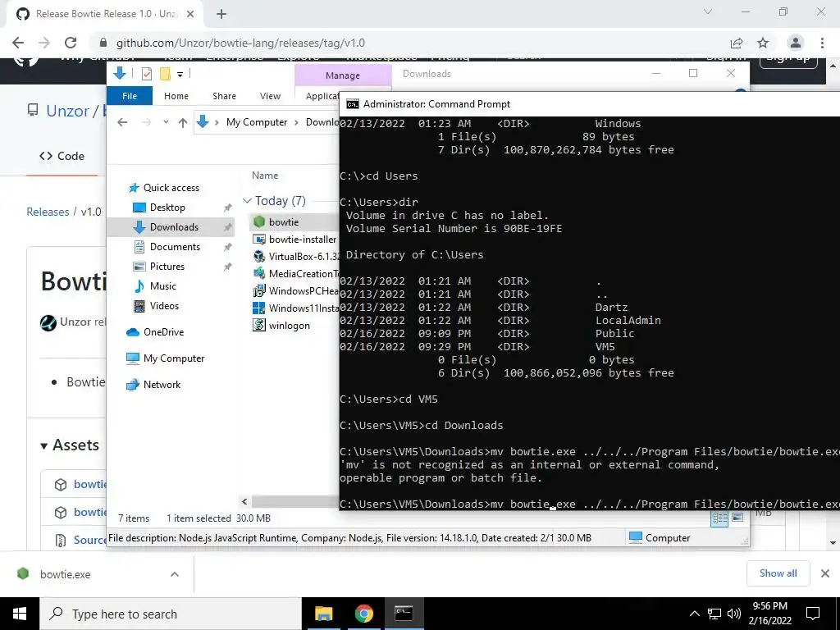The height and width of the screenshot is (630, 840).
Task: Click the Command Prompt title bar icon
Action: [x=353, y=104]
